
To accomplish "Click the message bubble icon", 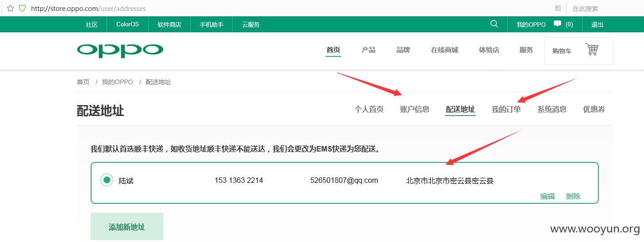I will coord(557,24).
